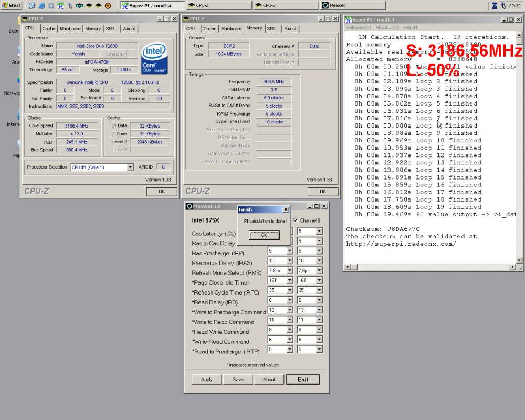Open the Calculate(C) menu in Super PI
Viewport: 525px width, 420px height.
coord(359,27)
